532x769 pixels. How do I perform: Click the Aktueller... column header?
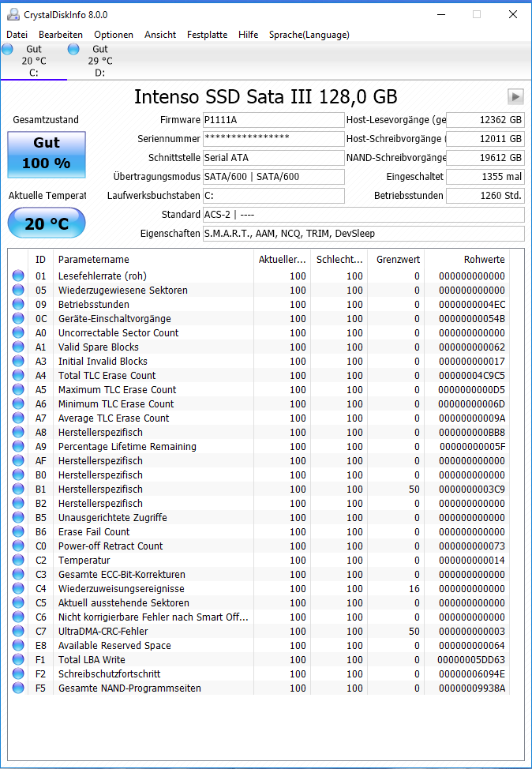point(282,260)
